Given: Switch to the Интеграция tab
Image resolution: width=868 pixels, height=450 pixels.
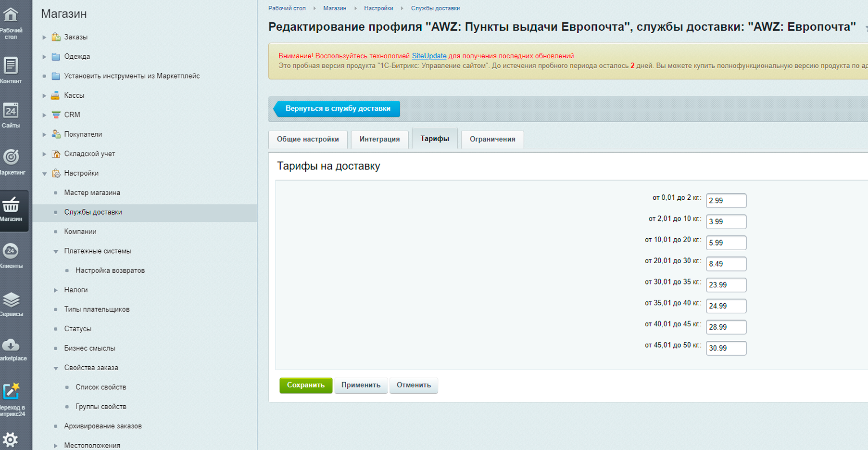Looking at the screenshot, I should tap(379, 139).
